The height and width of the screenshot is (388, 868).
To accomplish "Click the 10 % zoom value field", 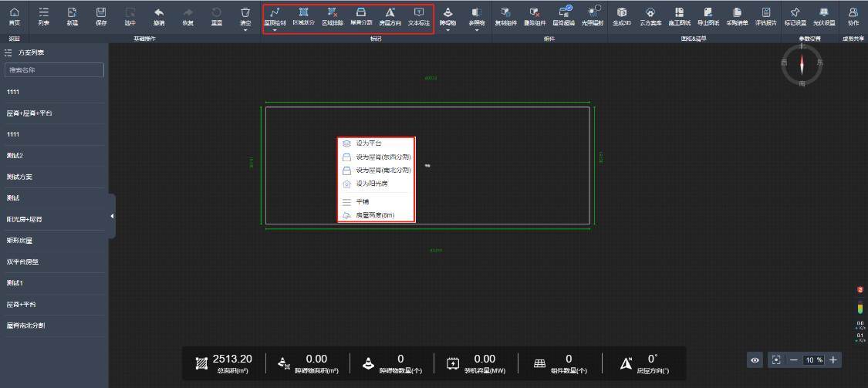I will 813,359.
